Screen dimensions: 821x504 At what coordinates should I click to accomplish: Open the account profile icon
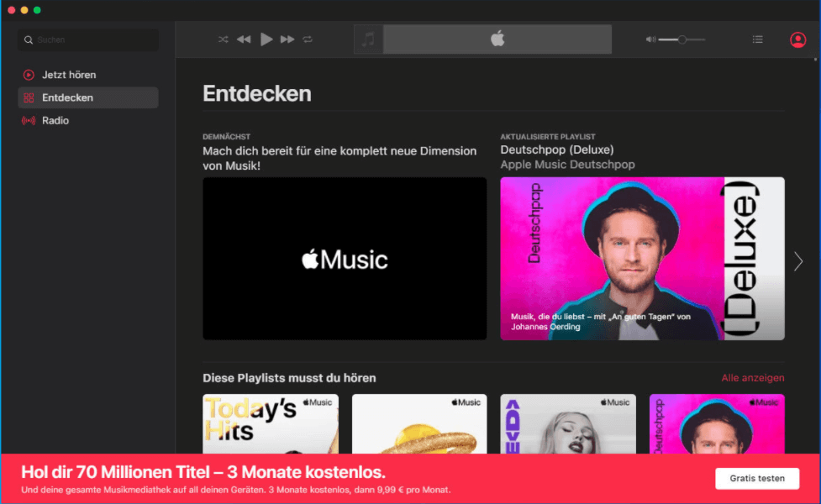pos(797,39)
